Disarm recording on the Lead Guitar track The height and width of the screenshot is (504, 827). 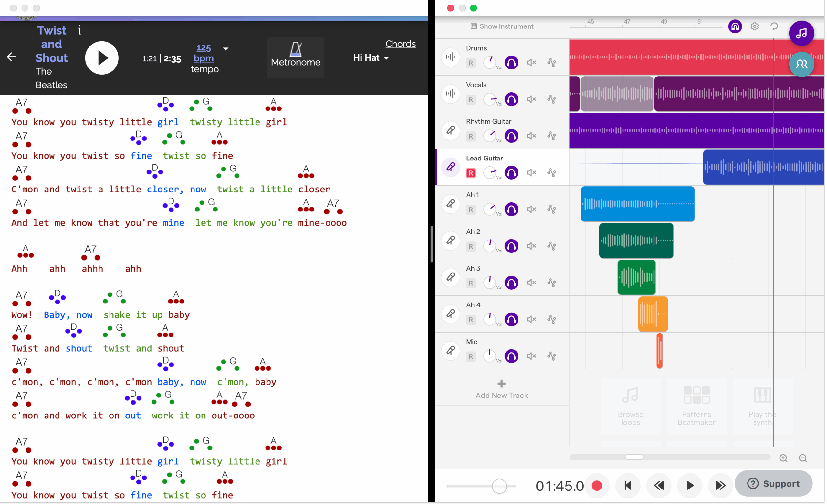pyautogui.click(x=471, y=173)
